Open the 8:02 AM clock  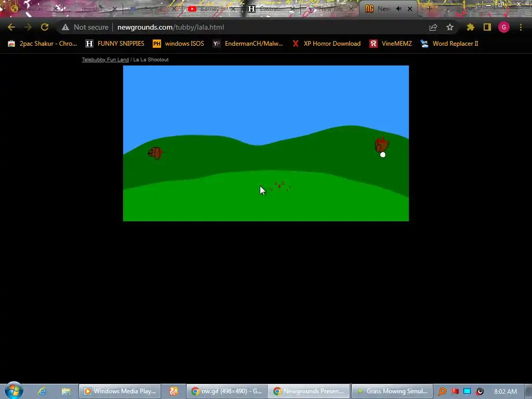pyautogui.click(x=506, y=392)
